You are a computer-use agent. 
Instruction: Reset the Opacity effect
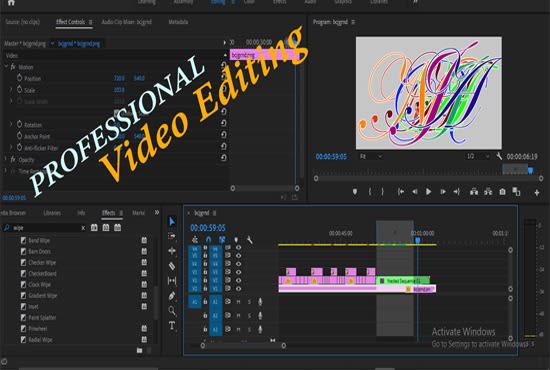coord(223,158)
